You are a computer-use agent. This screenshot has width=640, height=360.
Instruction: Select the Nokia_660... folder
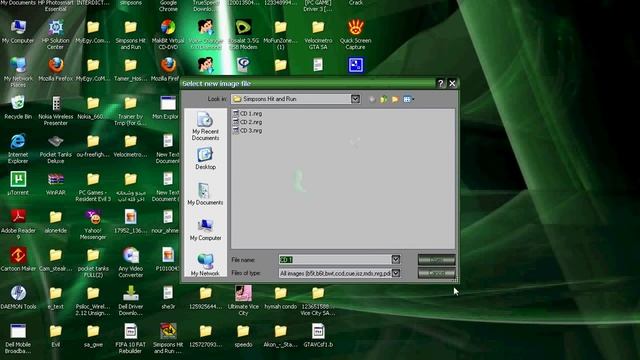(x=93, y=107)
